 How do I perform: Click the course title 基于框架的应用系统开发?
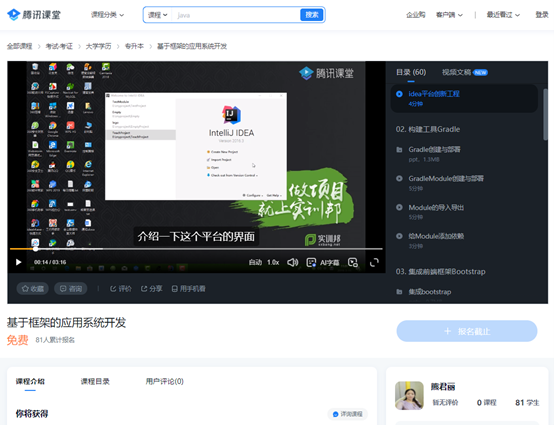[66, 323]
